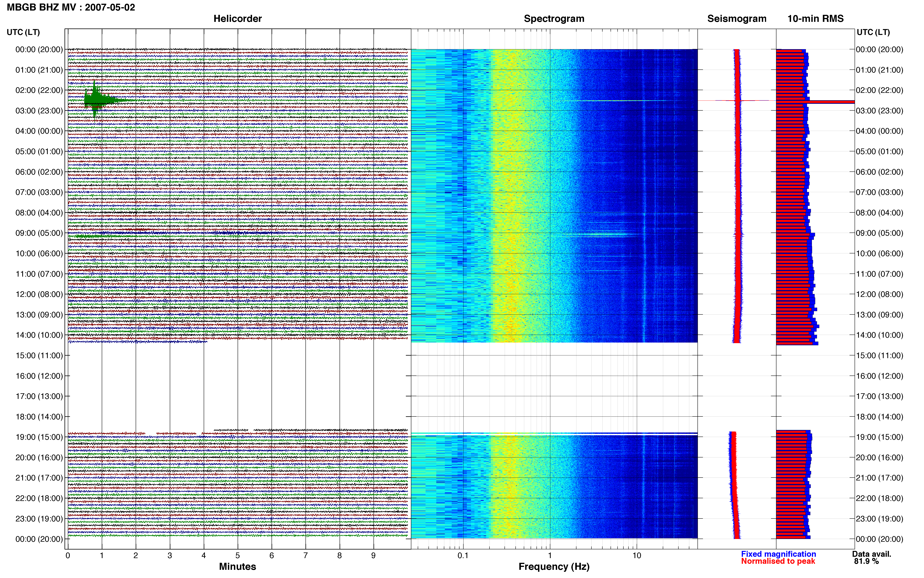Click the left '02:00 (22:00)' time label
Image resolution: width=924 pixels, height=578 pixels.
coord(39,90)
